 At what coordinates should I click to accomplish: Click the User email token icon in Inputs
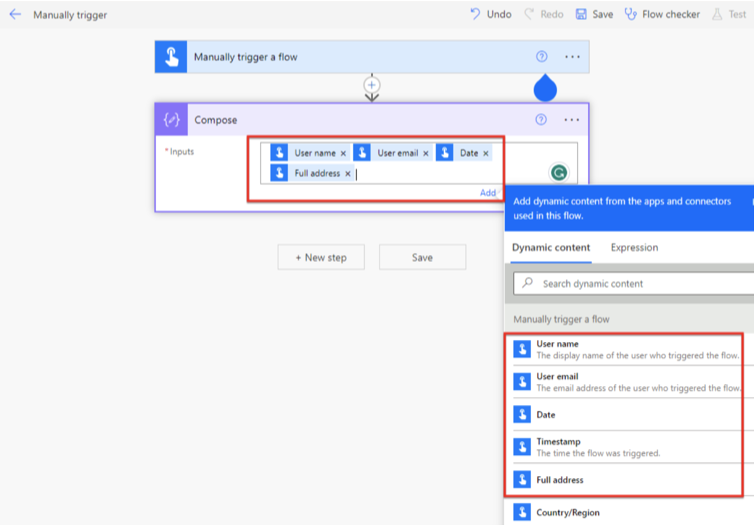tap(362, 153)
